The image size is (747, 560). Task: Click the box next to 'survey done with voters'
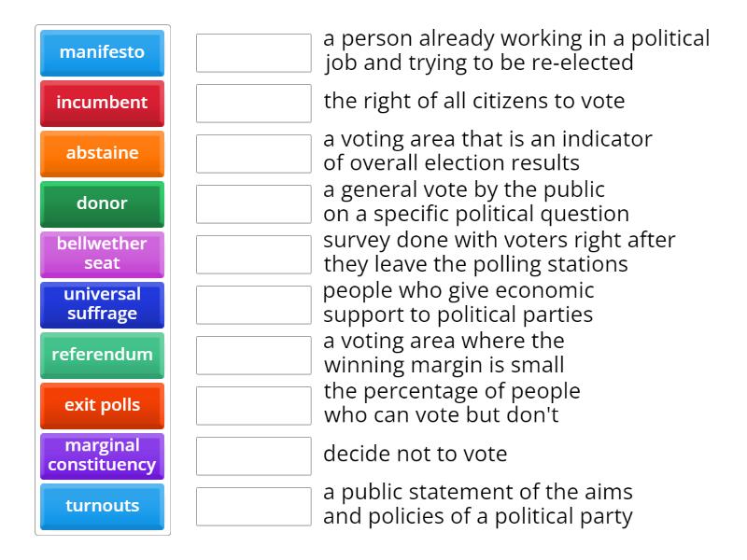click(252, 254)
